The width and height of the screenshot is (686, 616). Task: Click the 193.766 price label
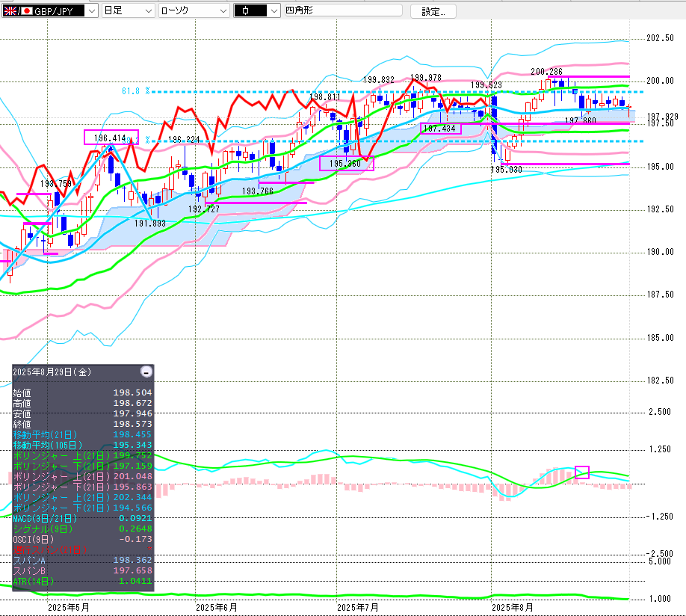(258, 191)
